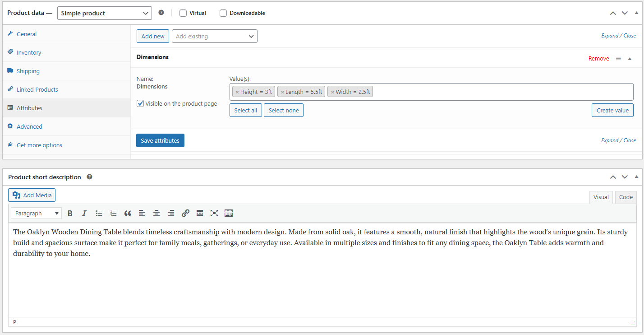Open the Paragraph format dropdown

click(x=37, y=214)
